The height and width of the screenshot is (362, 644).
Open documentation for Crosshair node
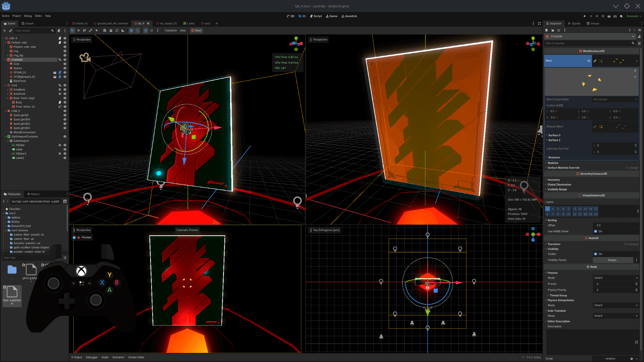639,37
